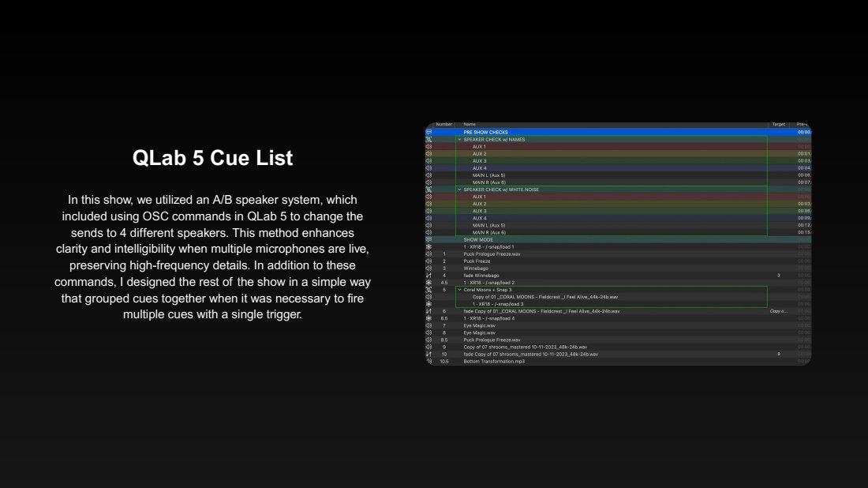The image size is (868, 488).
Task: Click the audio icon for cue 1
Action: (429, 254)
